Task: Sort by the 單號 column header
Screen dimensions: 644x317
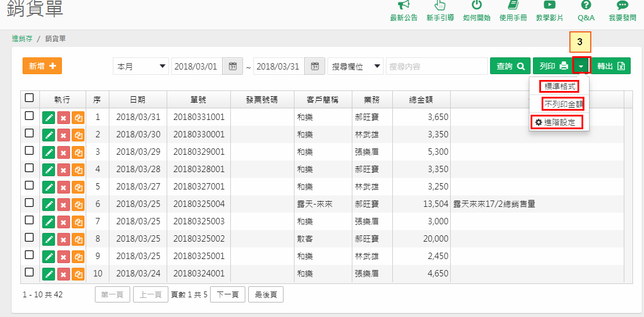Action: point(199,99)
